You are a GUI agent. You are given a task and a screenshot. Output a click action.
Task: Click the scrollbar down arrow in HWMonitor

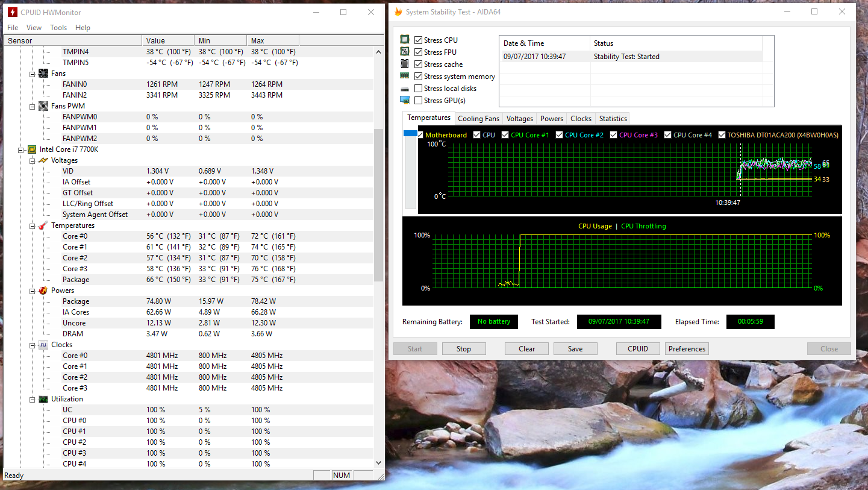tap(378, 463)
